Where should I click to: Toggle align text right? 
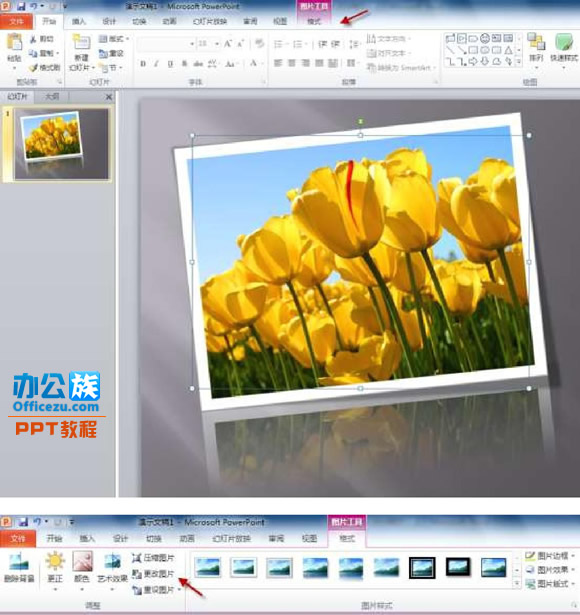[x=305, y=63]
